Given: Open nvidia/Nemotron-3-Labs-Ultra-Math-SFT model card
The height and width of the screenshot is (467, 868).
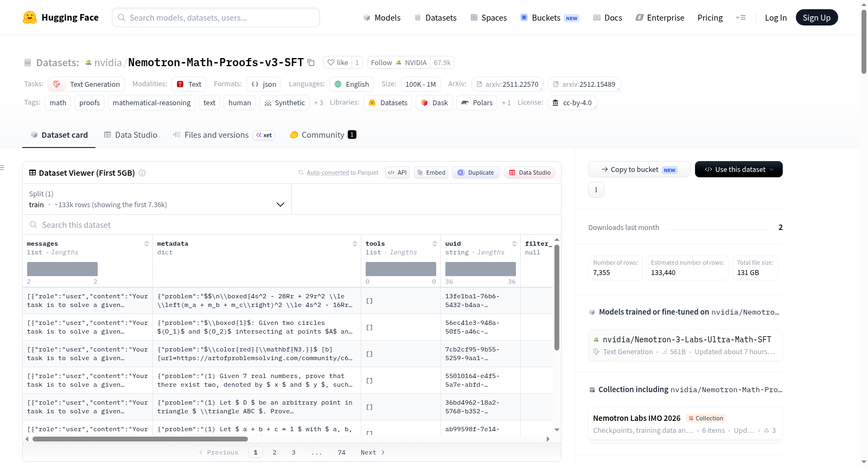Looking at the screenshot, I should tap(686, 345).
